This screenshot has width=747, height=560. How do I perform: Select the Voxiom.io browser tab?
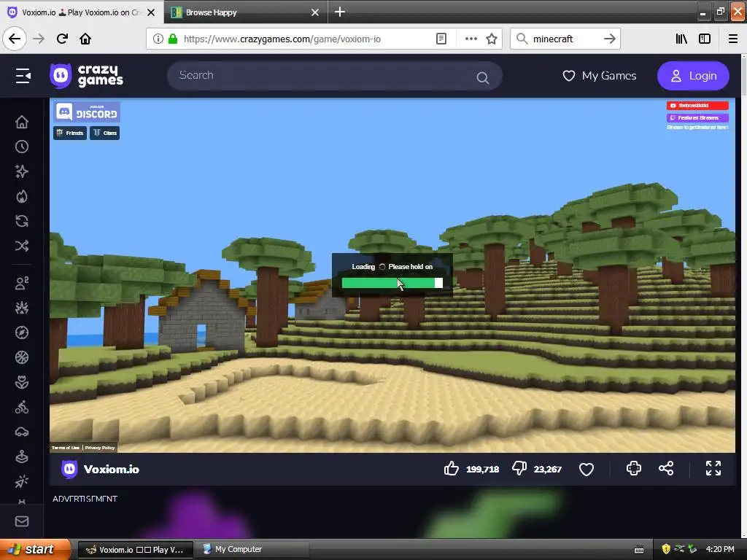pos(81,12)
